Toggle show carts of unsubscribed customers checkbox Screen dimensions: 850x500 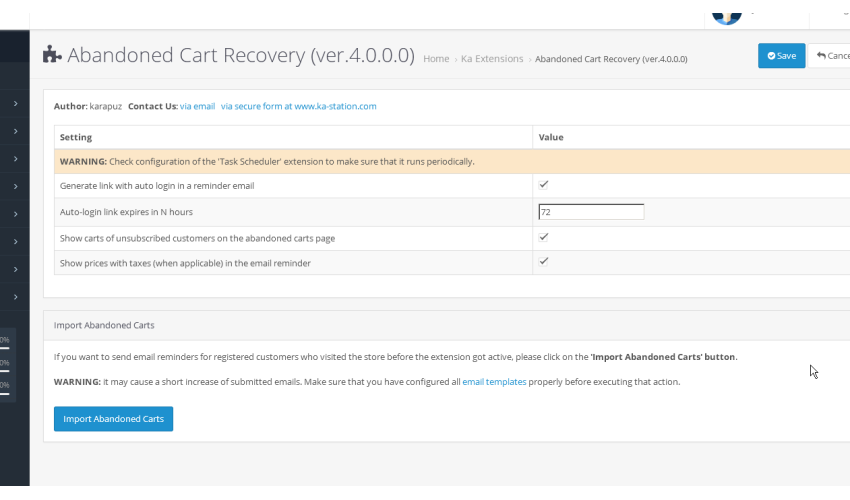[543, 237]
